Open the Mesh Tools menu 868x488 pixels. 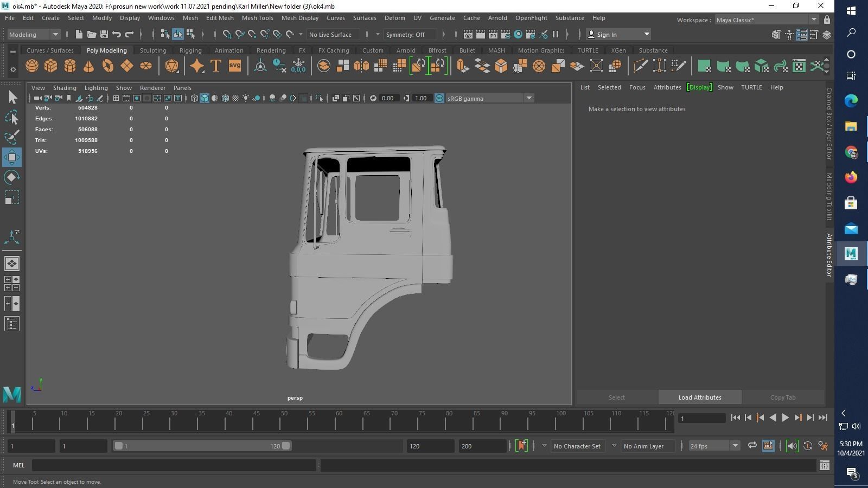[x=257, y=18]
